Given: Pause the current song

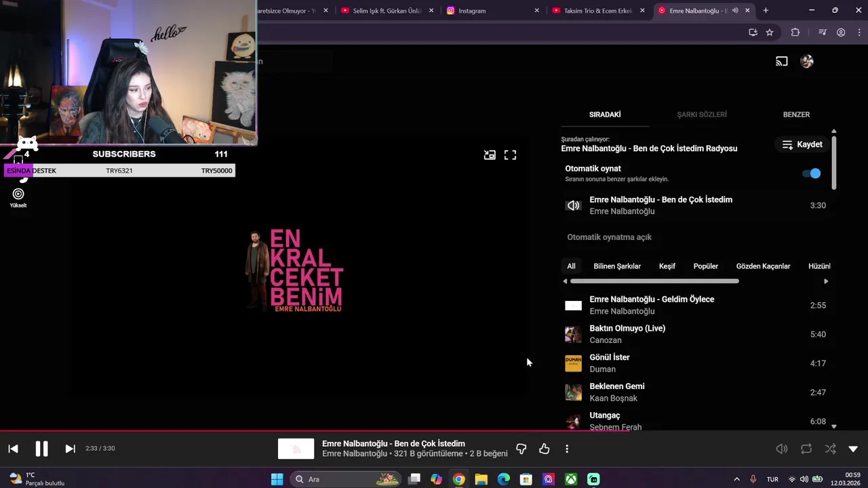Looking at the screenshot, I should [41, 449].
